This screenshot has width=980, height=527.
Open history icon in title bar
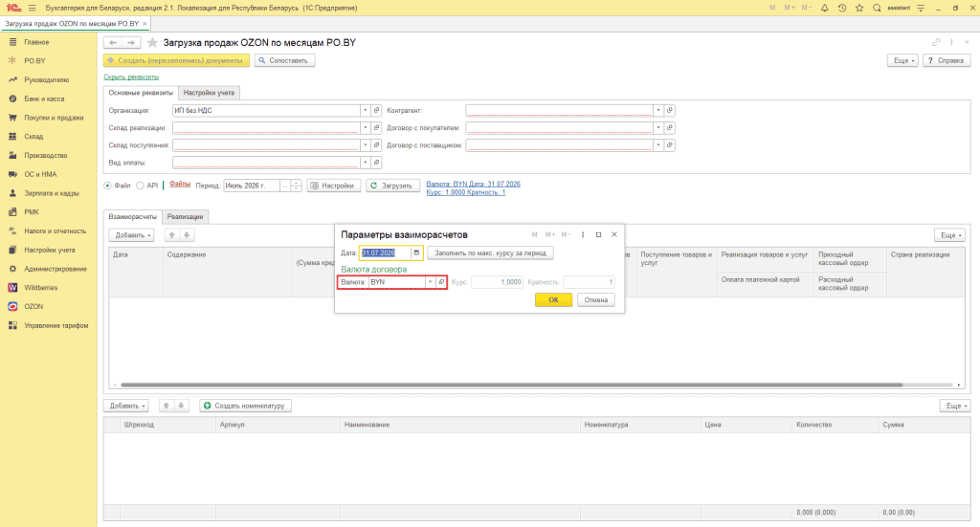[842, 8]
